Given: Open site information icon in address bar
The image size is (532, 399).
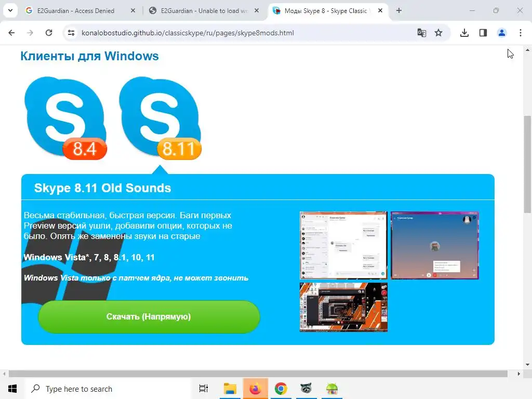Looking at the screenshot, I should click(71, 33).
